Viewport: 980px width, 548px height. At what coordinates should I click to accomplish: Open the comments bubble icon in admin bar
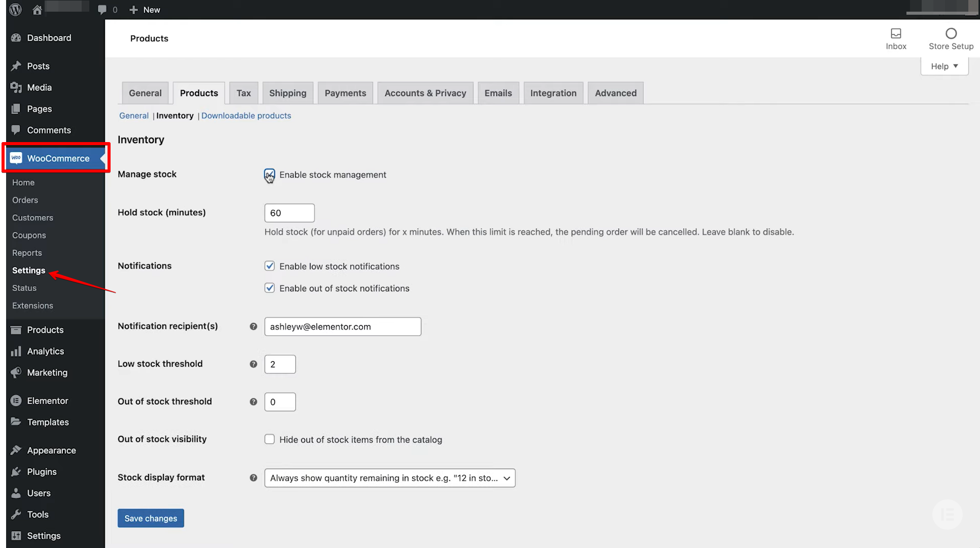click(x=102, y=10)
